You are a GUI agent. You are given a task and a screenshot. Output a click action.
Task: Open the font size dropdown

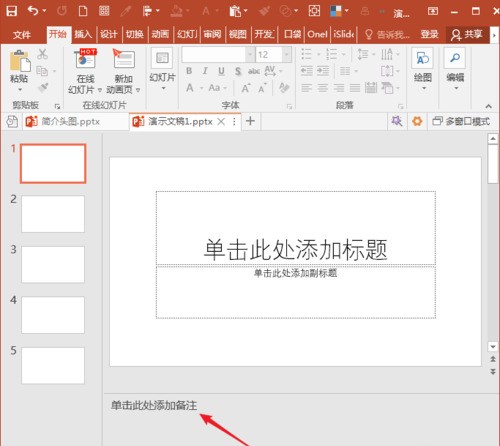tap(286, 55)
